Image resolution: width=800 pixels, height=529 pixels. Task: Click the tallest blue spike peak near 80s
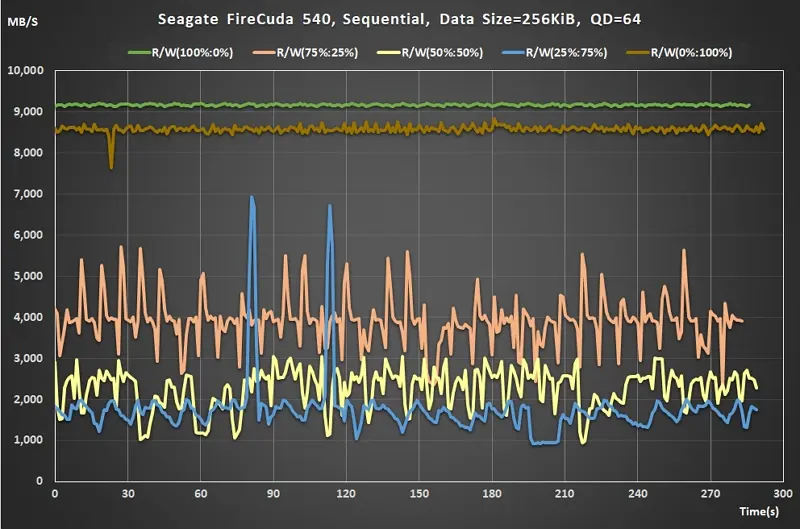tap(251, 198)
